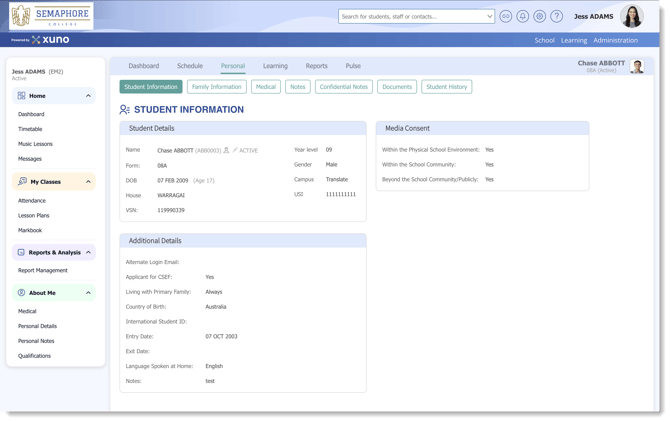Open the settings gear icon in the header

pos(539,17)
